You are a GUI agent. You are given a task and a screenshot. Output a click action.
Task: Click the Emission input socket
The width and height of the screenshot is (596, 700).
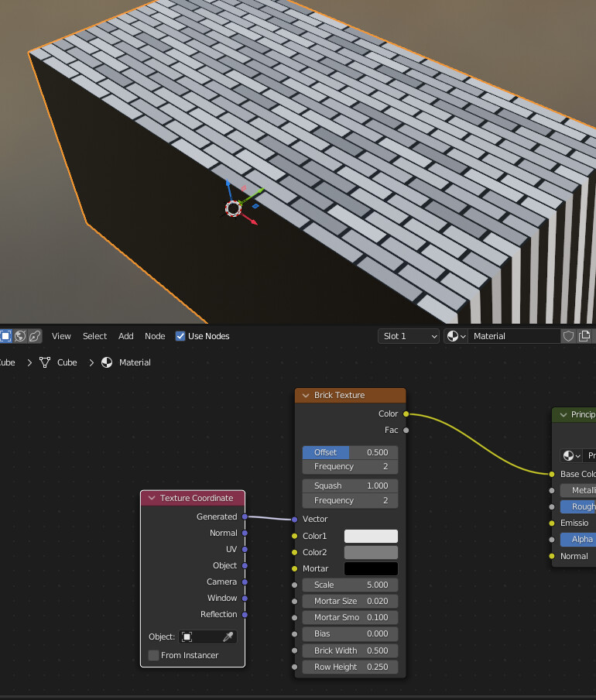(552, 523)
